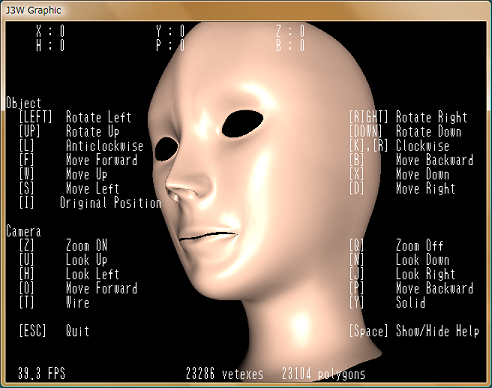Click the Zoom Off label
The height and width of the screenshot is (388, 492).
tap(419, 246)
